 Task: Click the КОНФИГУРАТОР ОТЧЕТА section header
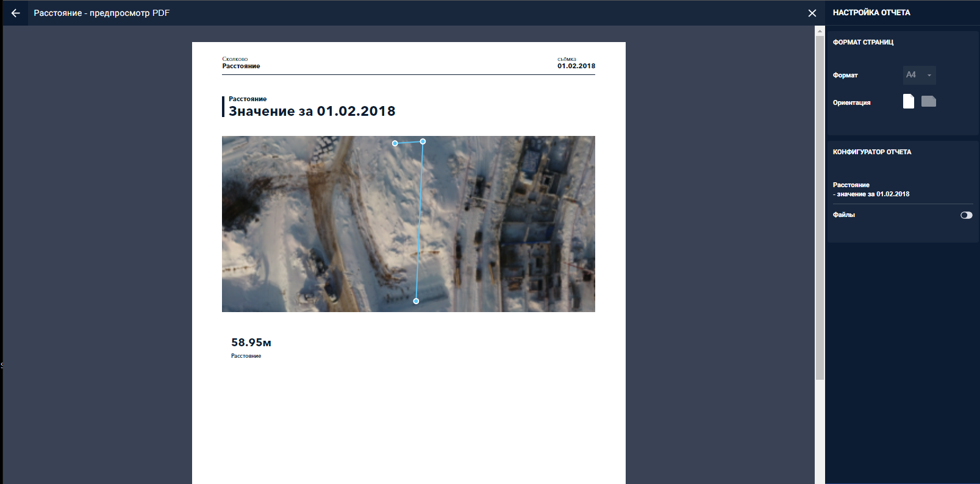(871, 152)
